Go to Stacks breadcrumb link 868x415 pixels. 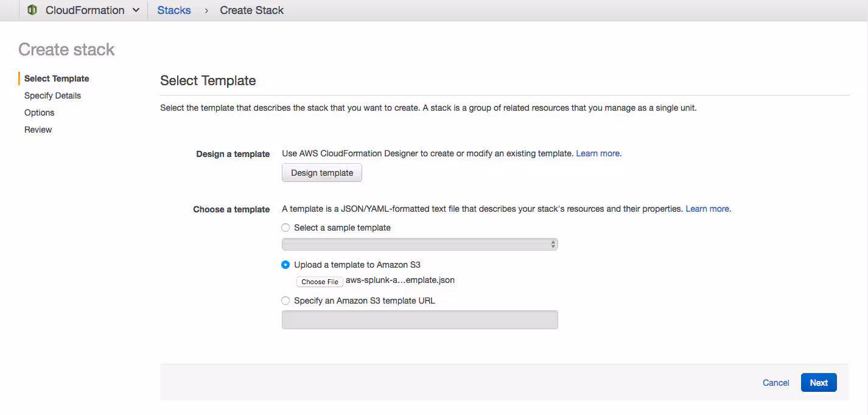[x=173, y=10]
